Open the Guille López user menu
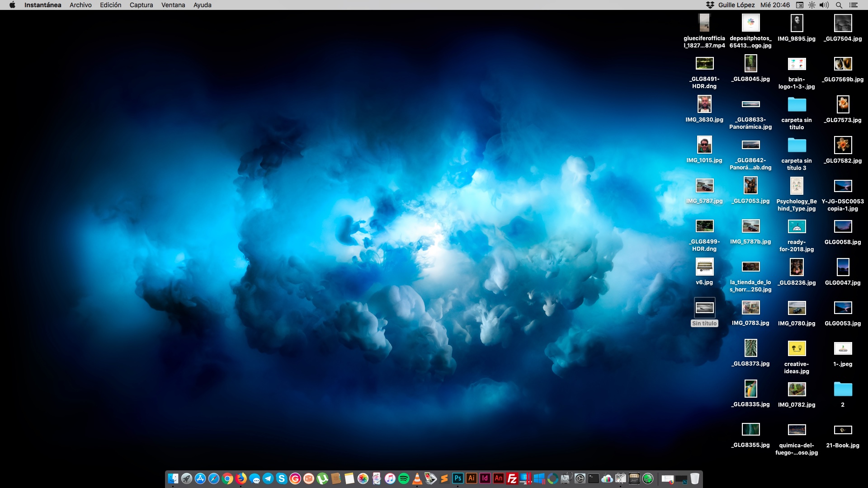The image size is (868, 488). [736, 5]
